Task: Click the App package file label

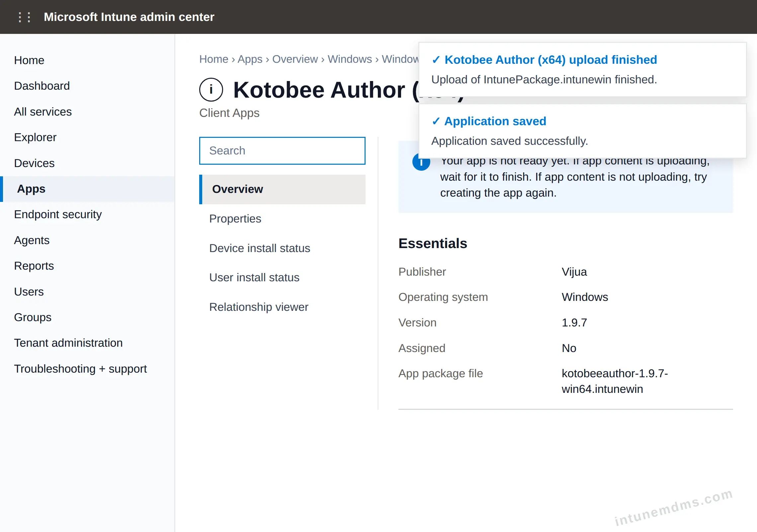Action: [x=441, y=373]
